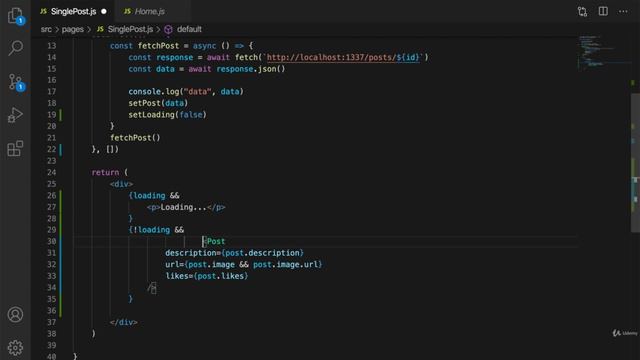Click the fetchPost() call on line 21

click(x=135, y=138)
